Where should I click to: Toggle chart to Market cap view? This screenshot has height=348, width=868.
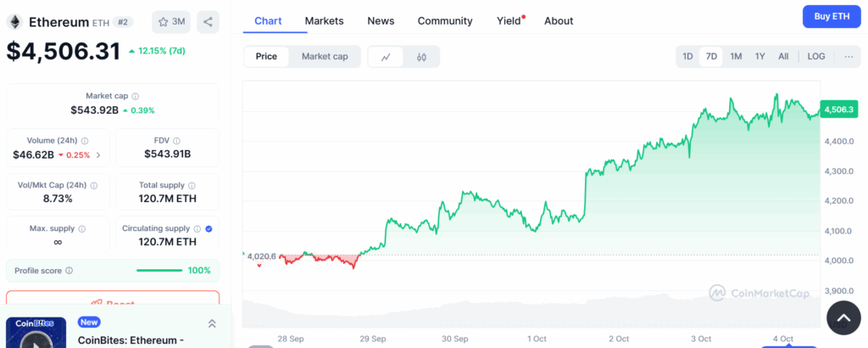325,57
